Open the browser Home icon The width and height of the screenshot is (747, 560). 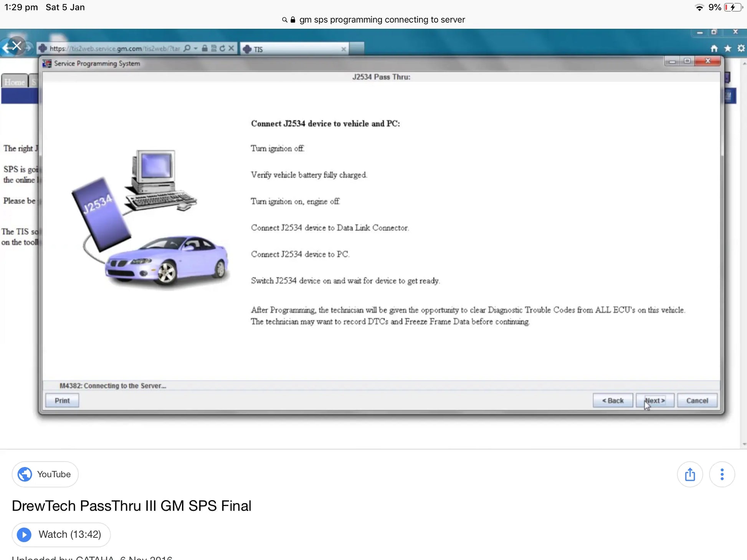[x=714, y=48]
